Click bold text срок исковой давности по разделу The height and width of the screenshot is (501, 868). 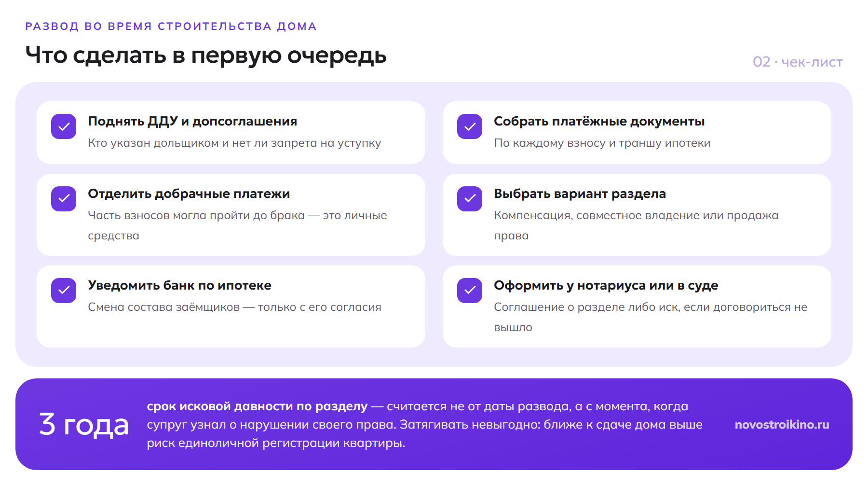(x=257, y=406)
